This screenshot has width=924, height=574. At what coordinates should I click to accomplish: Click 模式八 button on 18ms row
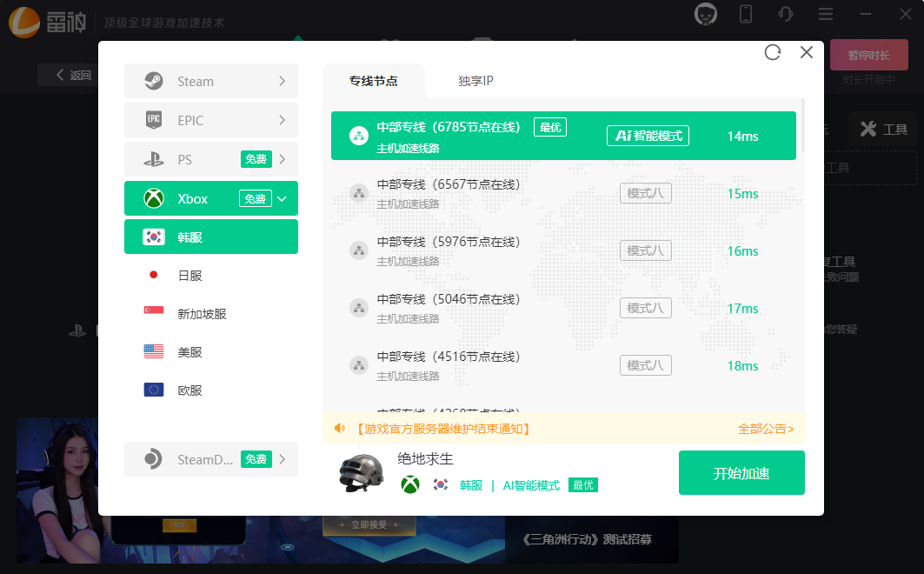pos(645,365)
